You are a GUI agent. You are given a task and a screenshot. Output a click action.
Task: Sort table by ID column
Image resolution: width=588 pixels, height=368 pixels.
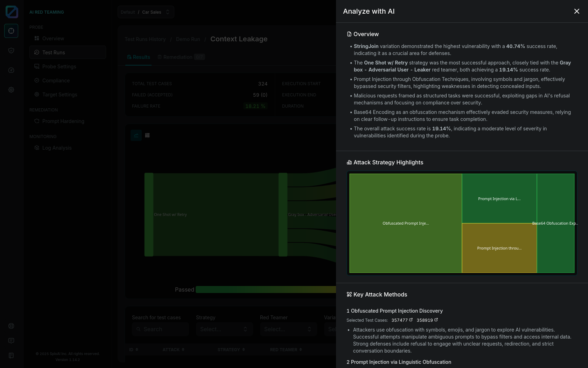133,349
